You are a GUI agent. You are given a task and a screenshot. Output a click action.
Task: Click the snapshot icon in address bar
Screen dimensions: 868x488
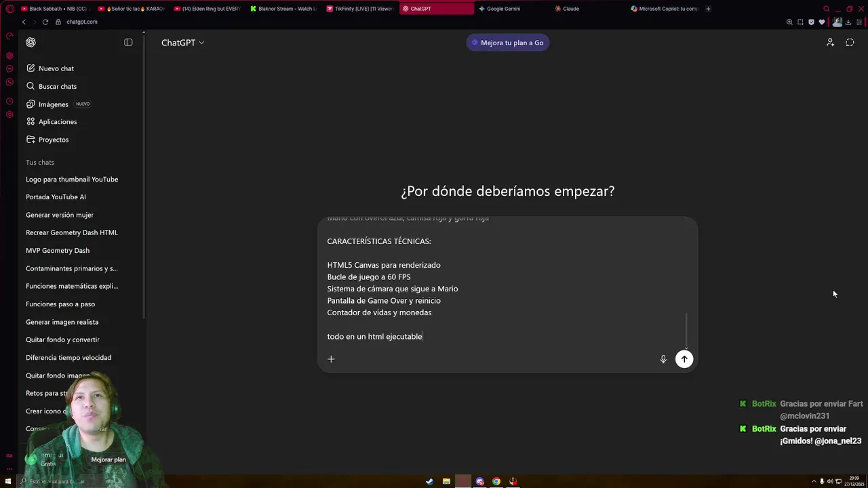800,22
